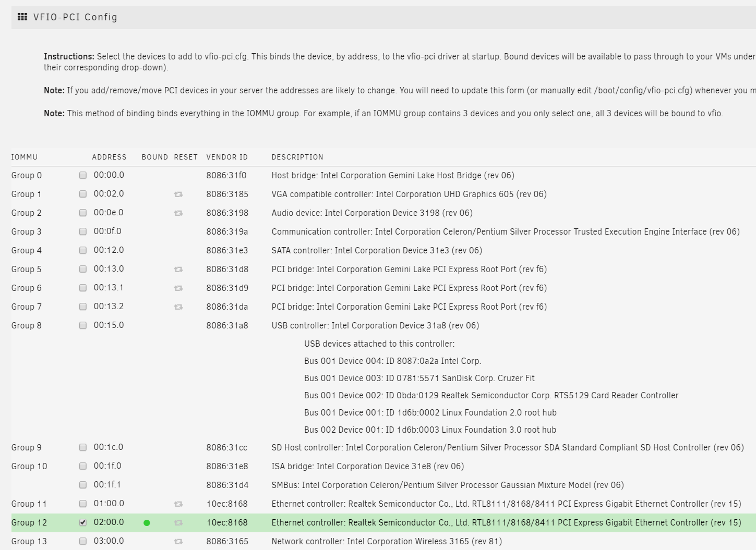Image resolution: width=756 pixels, height=550 pixels.
Task: Click vendor ID 8086:3185
Action: pyautogui.click(x=227, y=194)
